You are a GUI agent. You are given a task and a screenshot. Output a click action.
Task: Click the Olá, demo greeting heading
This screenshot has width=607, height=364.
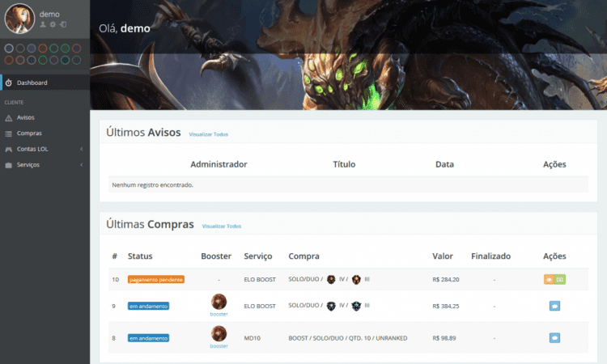[x=125, y=28]
